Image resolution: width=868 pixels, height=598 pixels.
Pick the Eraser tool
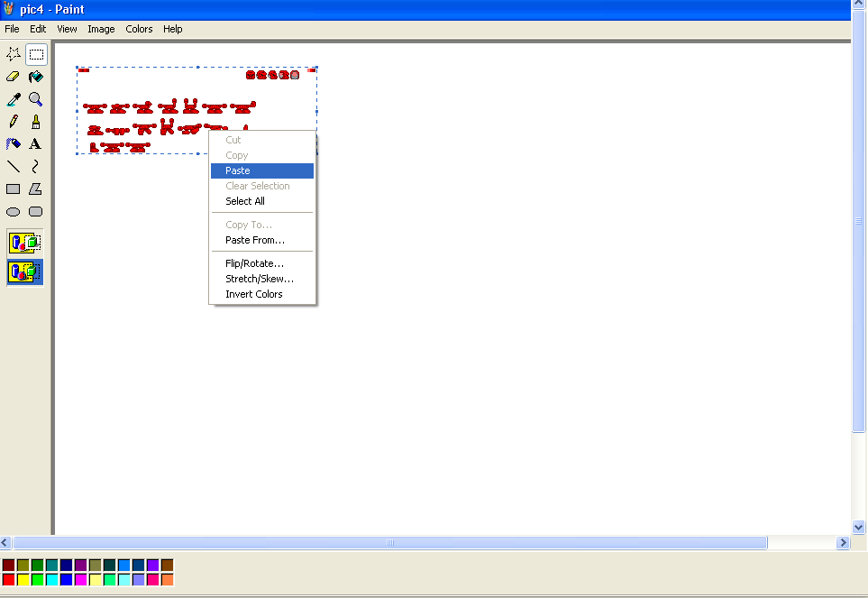click(13, 76)
